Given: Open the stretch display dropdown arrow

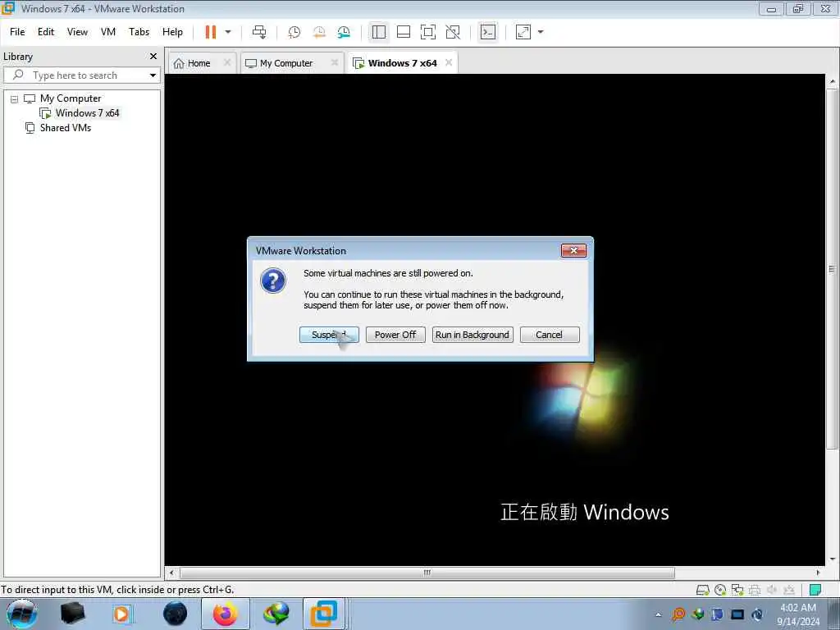Looking at the screenshot, I should 541,32.
